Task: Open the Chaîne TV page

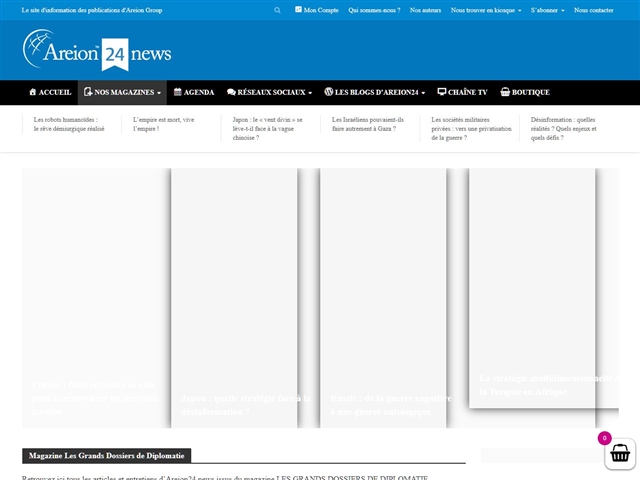Action: [462, 92]
